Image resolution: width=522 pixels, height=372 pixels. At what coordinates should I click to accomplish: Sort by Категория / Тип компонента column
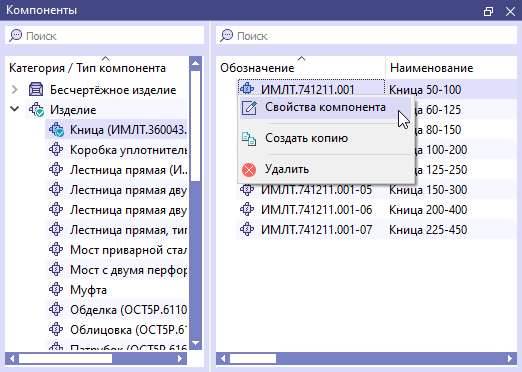pos(87,68)
